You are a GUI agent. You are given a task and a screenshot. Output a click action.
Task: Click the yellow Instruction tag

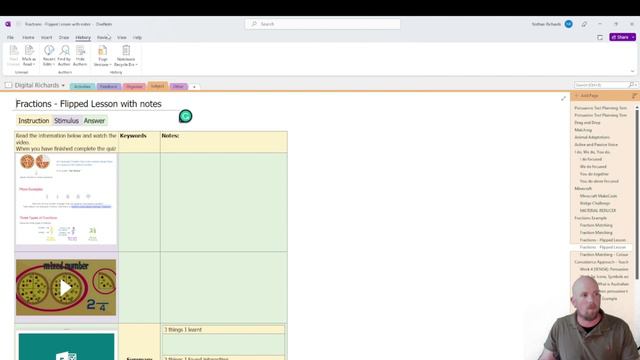click(33, 121)
